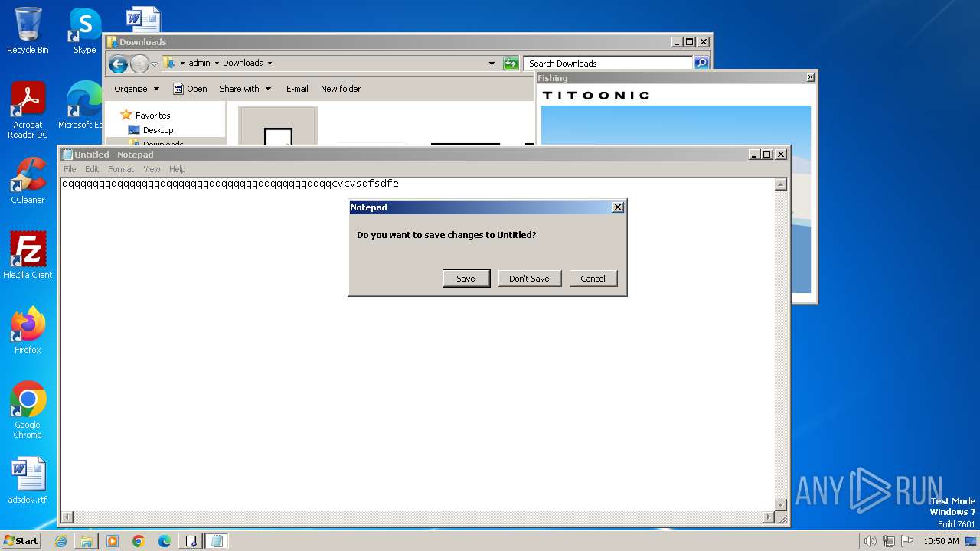Open the Recycle Bin desktop icon

(28, 31)
